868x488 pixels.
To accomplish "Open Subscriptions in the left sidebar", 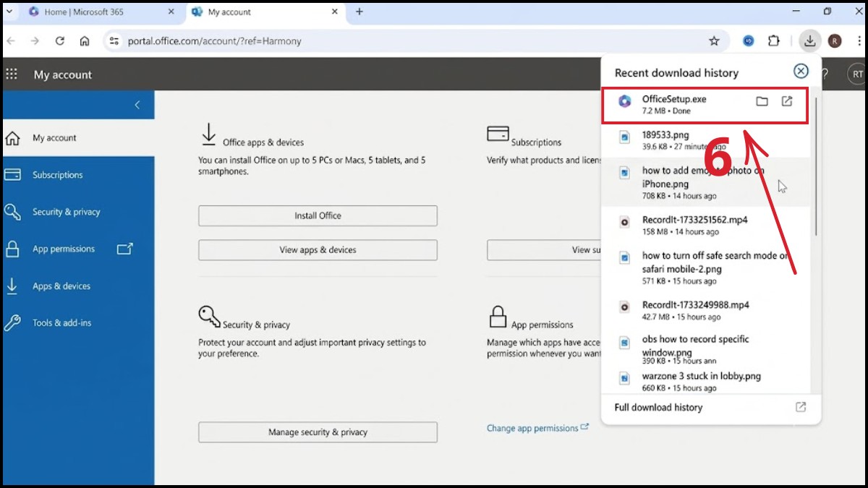I will 77,175.
